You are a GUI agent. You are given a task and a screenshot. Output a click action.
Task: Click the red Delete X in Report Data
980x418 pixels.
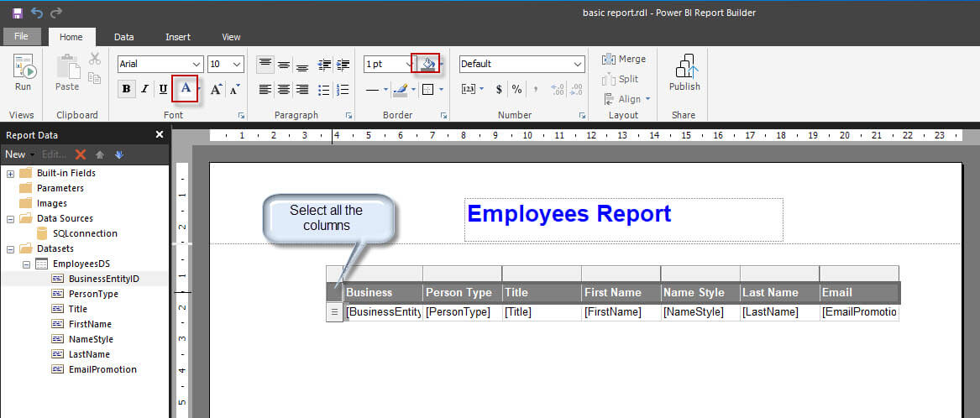coord(81,154)
